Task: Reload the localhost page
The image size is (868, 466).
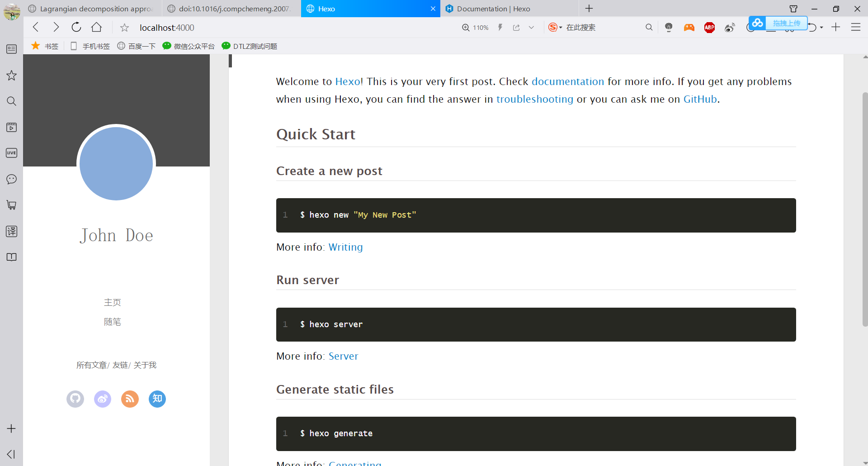Action: (x=76, y=27)
